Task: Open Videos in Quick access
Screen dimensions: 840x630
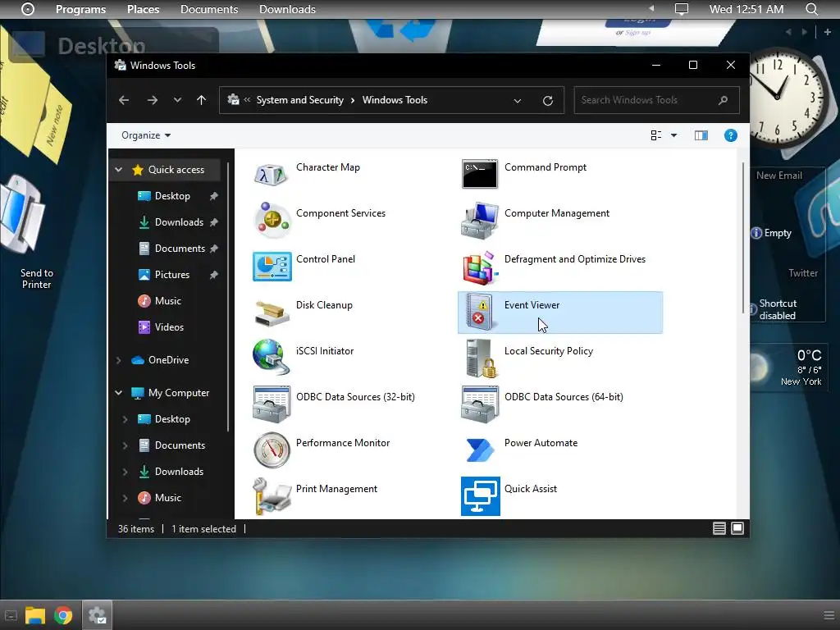Action: [x=169, y=327]
